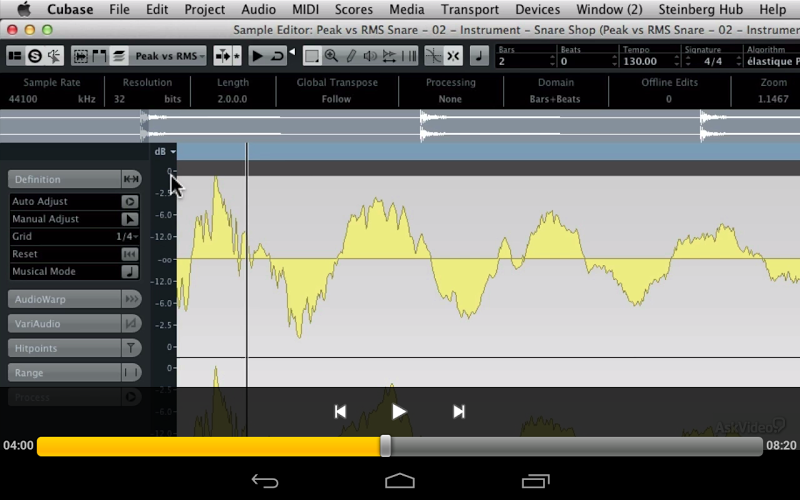Tap the Android back button

coord(265,481)
